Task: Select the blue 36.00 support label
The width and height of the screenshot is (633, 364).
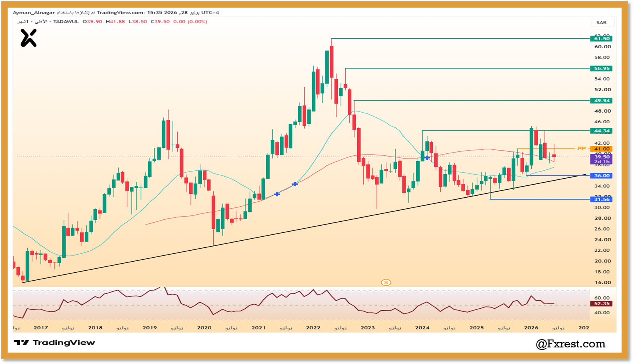Action: point(601,175)
